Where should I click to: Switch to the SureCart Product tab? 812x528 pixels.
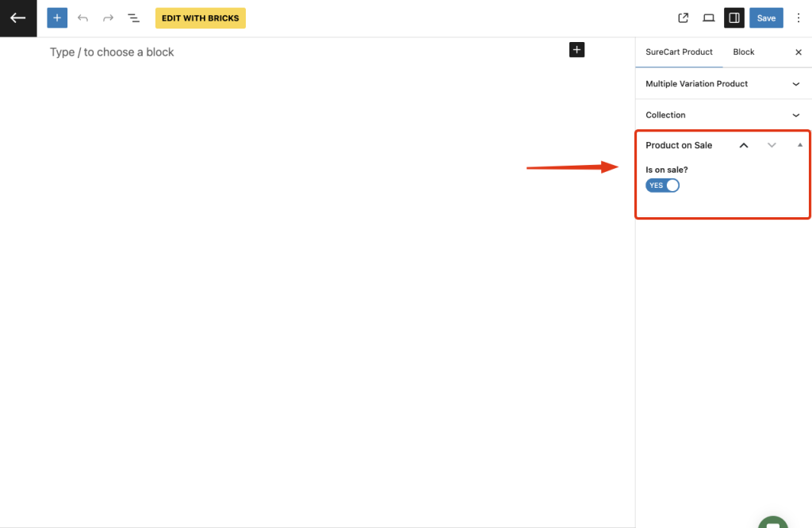pos(679,52)
